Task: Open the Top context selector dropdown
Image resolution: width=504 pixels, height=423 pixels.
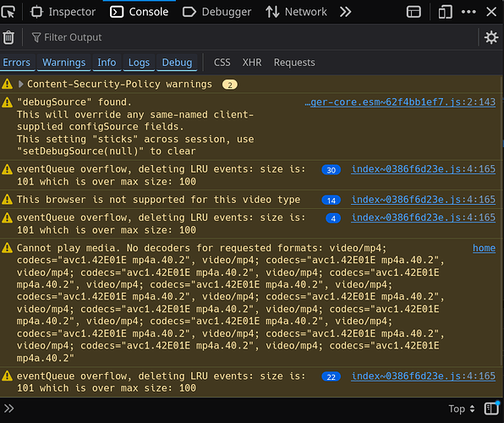Action: click(462, 409)
